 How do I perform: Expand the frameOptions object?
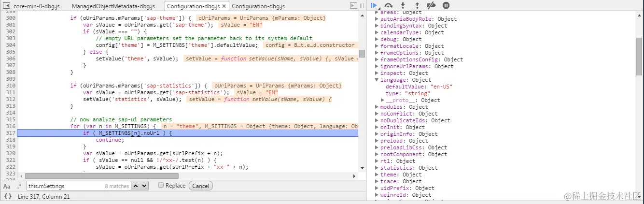point(377,53)
